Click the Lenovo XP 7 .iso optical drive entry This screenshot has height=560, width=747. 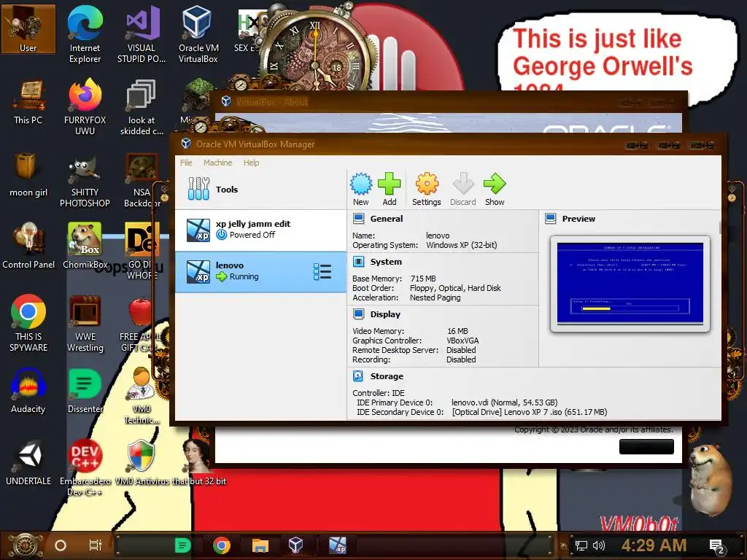tap(529, 412)
